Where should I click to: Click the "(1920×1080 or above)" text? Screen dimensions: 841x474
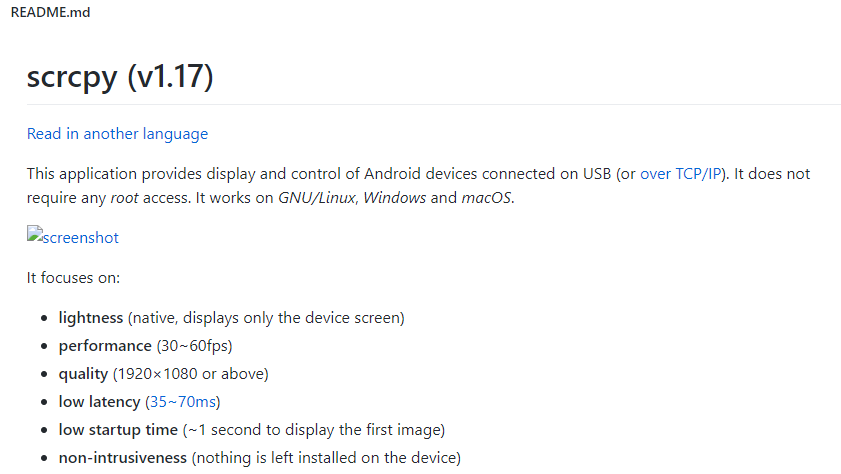click(190, 373)
